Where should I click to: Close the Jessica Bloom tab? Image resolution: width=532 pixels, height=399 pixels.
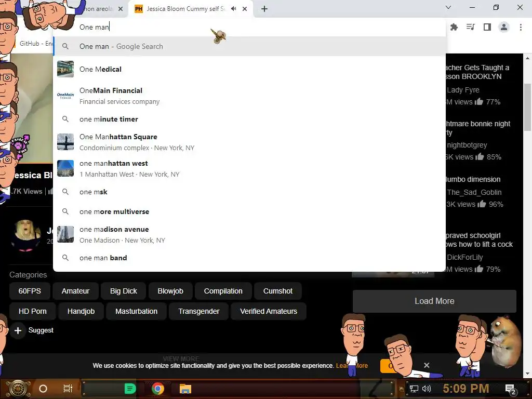coord(245,9)
